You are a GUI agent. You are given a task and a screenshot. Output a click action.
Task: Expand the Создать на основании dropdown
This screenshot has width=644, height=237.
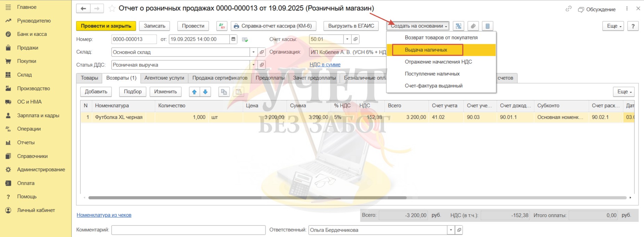[418, 26]
